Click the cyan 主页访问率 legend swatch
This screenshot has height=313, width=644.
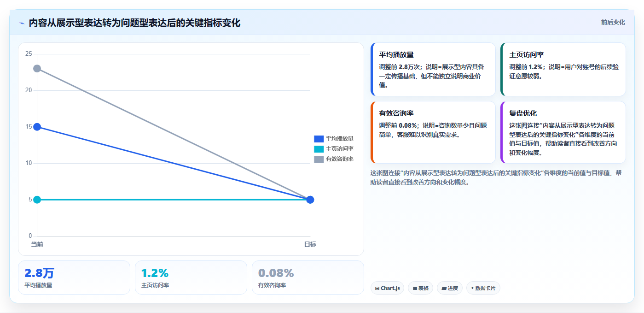point(319,149)
